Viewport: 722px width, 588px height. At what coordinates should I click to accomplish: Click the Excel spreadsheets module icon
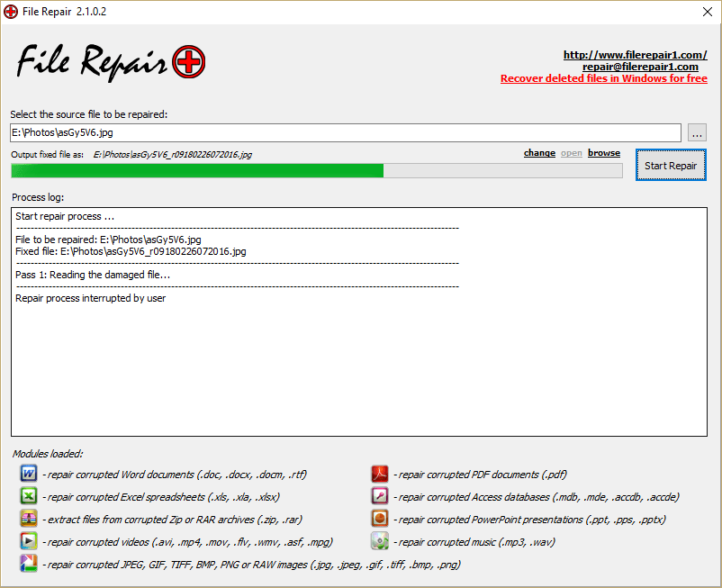pyautogui.click(x=29, y=496)
